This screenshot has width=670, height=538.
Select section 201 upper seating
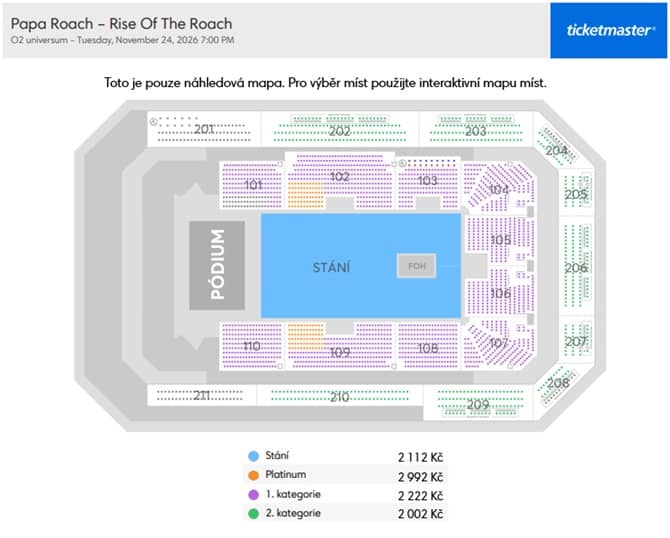(x=204, y=129)
